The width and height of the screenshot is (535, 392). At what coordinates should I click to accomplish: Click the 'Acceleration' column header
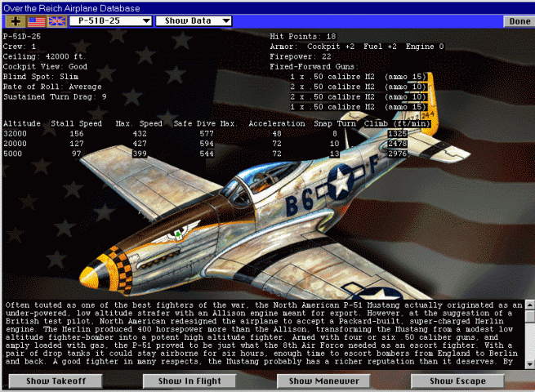click(x=277, y=123)
